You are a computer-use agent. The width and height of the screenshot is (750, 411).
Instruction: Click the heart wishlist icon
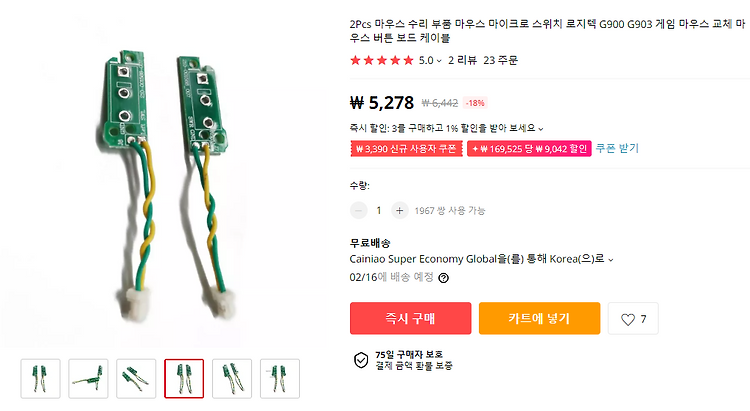pos(628,319)
